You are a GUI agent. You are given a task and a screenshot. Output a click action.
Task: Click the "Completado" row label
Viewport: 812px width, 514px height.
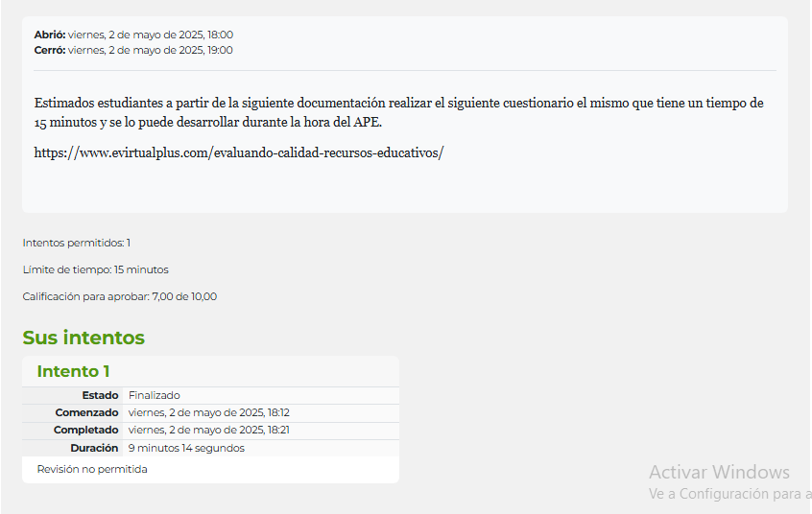pos(86,430)
